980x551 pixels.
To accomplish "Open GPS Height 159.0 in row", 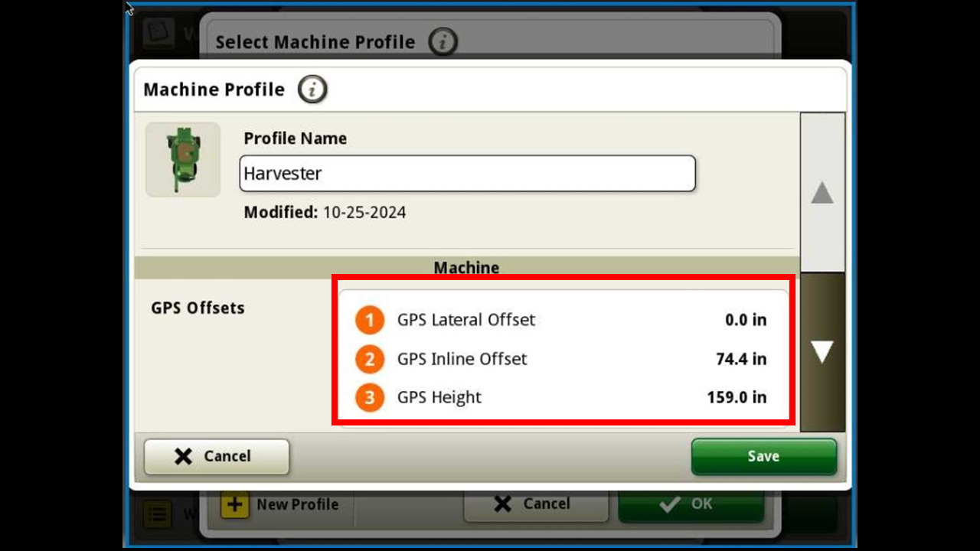I will [563, 397].
